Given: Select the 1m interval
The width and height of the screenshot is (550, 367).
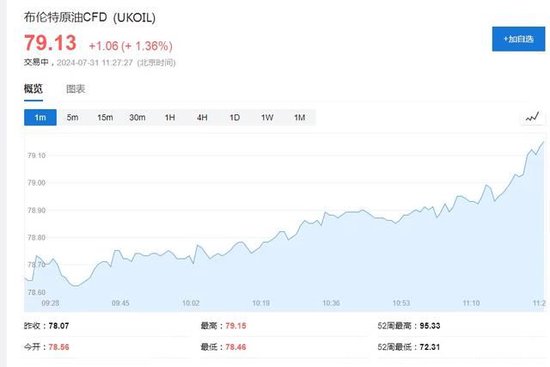Looking at the screenshot, I should [x=40, y=117].
